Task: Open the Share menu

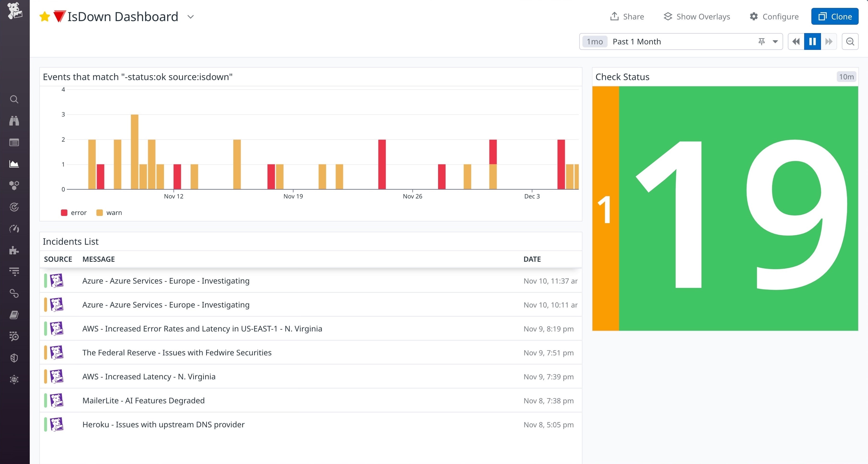Action: click(627, 16)
